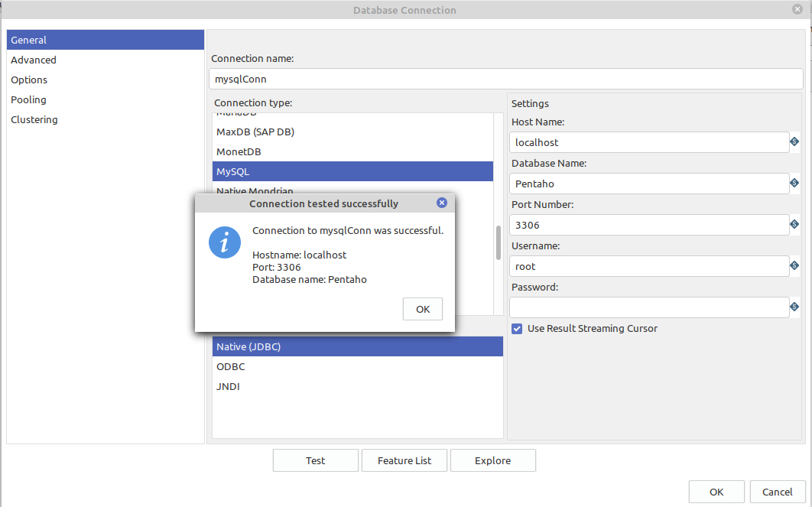Pick JNDI as the access type
812x507 pixels.
pyautogui.click(x=228, y=387)
